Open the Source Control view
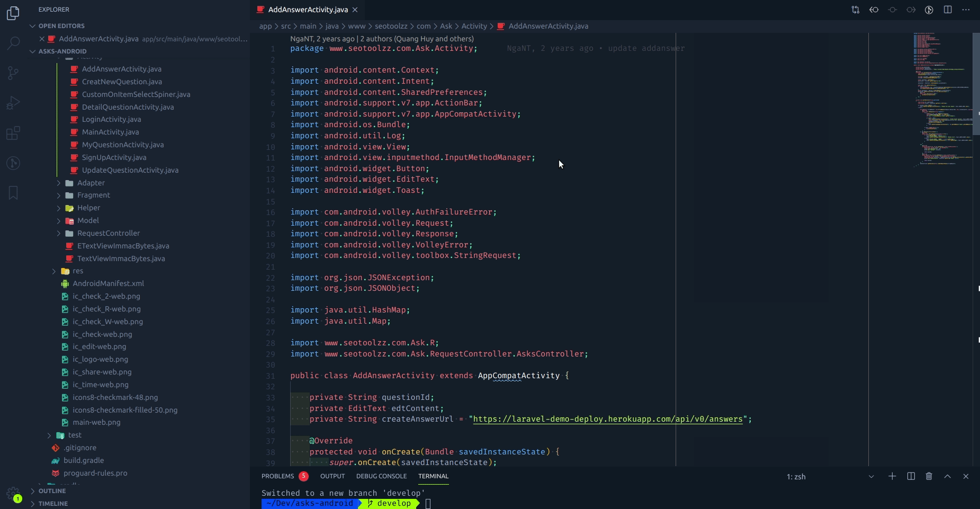 point(13,73)
